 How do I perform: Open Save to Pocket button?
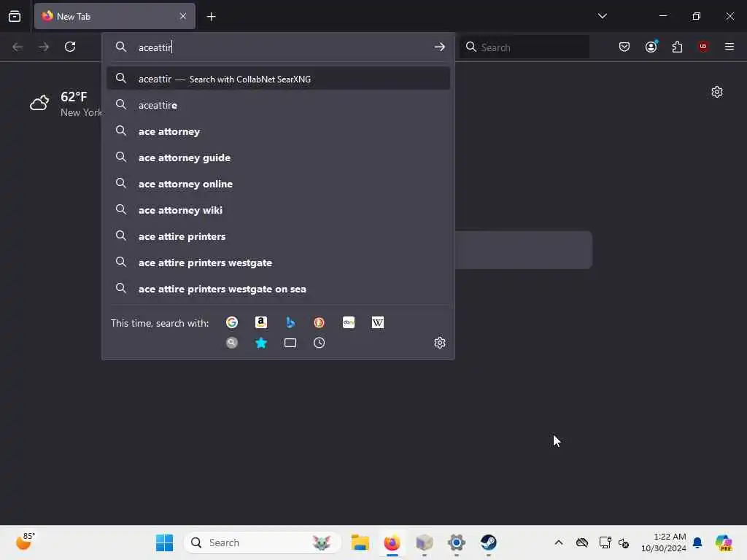(x=624, y=47)
